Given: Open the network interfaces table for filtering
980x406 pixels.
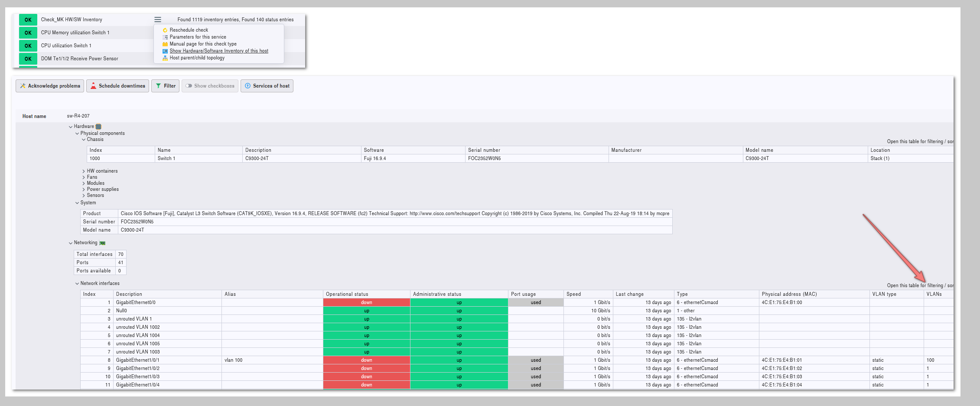Looking at the screenshot, I should (x=920, y=285).
